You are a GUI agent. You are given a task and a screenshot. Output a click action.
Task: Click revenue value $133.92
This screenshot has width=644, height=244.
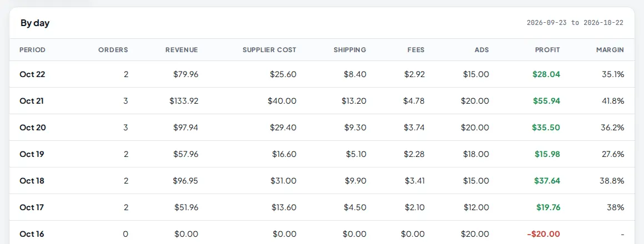(184, 101)
